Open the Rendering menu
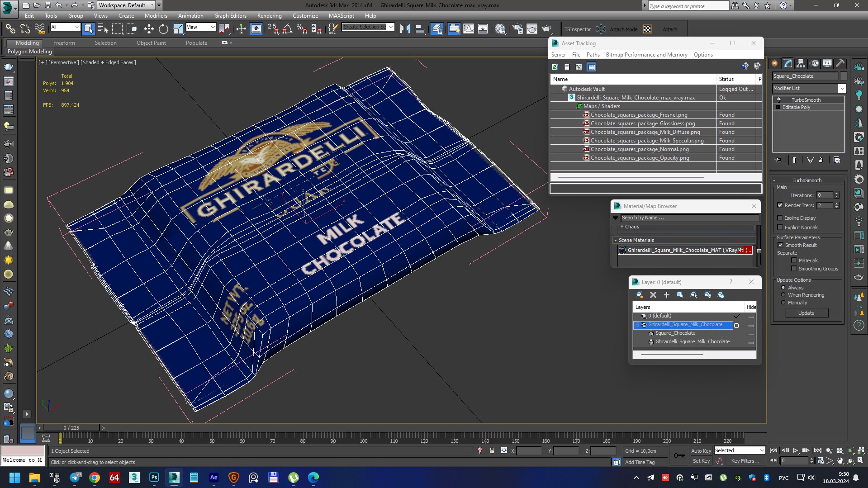The width and height of the screenshot is (868, 488). [x=269, y=16]
